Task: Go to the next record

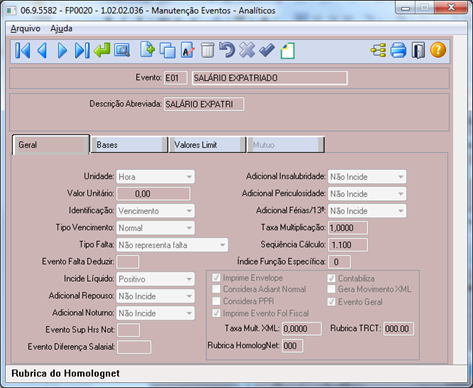Action: tap(62, 51)
